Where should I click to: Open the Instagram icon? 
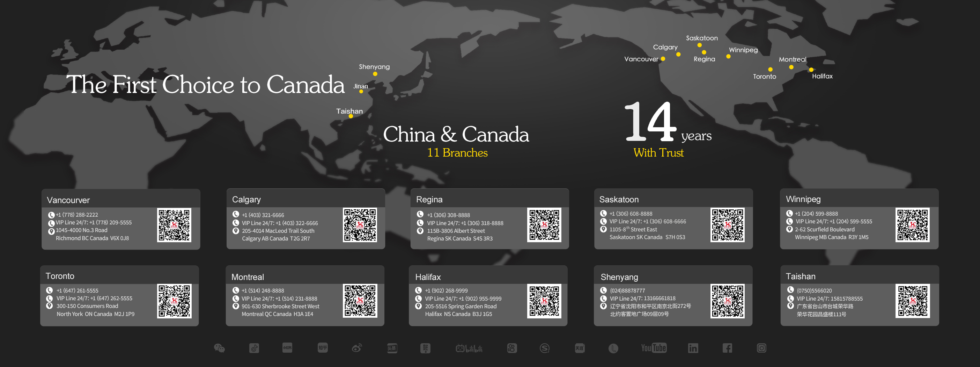point(761,348)
